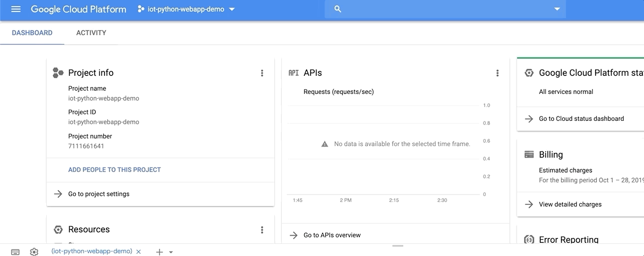Click the Project name value text
This screenshot has width=644, height=256.
103,99
